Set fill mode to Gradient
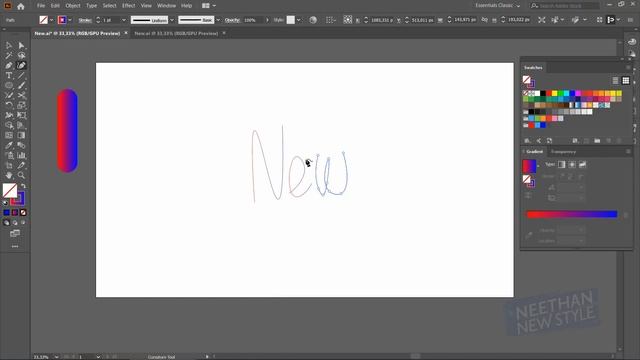The image size is (640, 360). 15,213
